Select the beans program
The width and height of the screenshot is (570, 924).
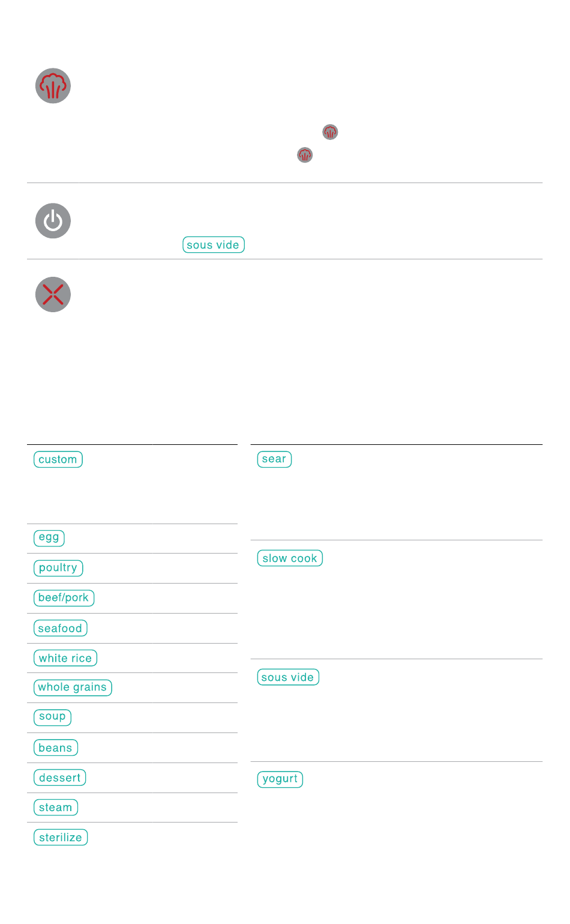pyautogui.click(x=56, y=747)
